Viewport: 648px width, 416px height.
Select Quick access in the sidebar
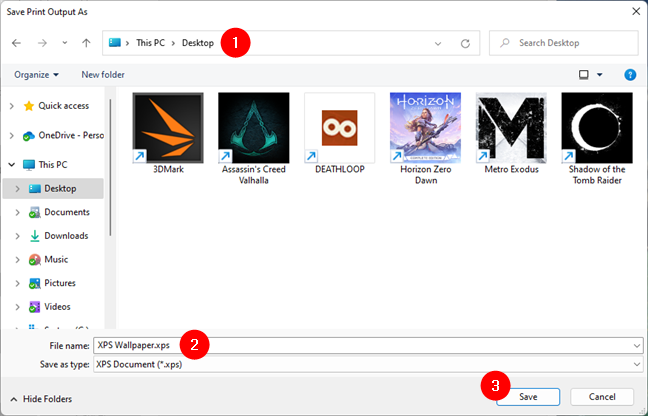coord(63,106)
